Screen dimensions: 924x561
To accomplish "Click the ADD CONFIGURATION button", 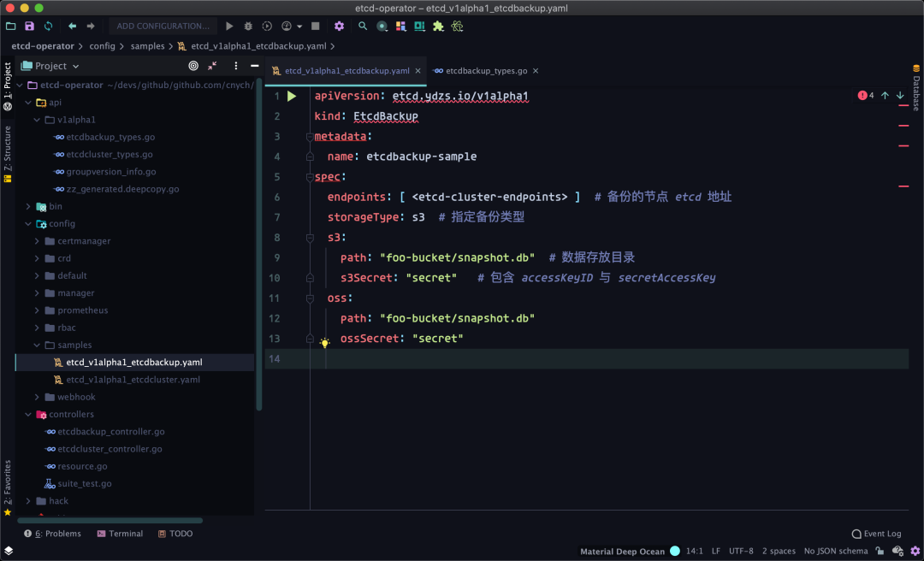I will coord(163,27).
